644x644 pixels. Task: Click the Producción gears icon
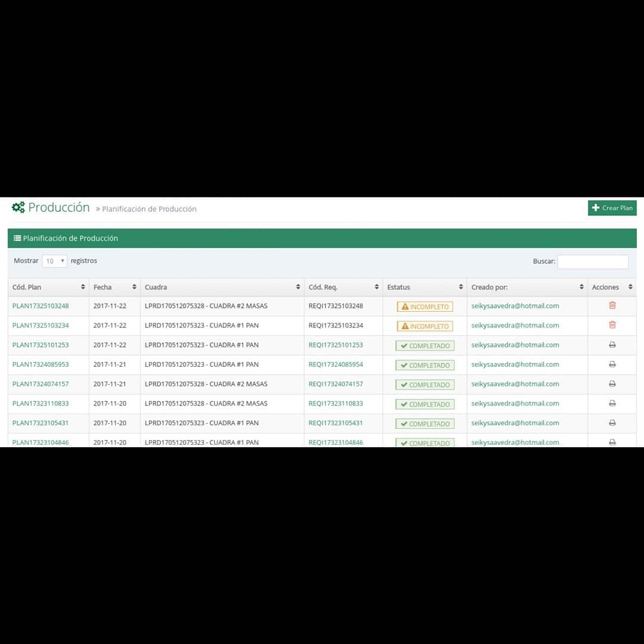pos(18,208)
